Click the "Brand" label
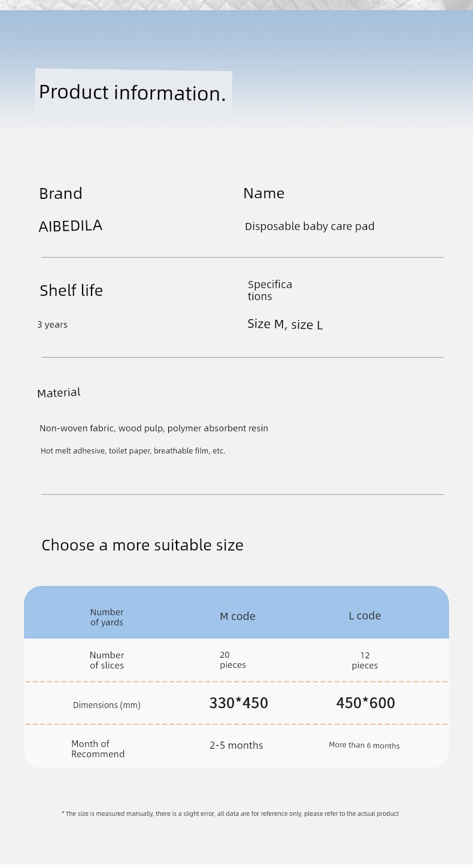The image size is (473, 868). [x=60, y=193]
